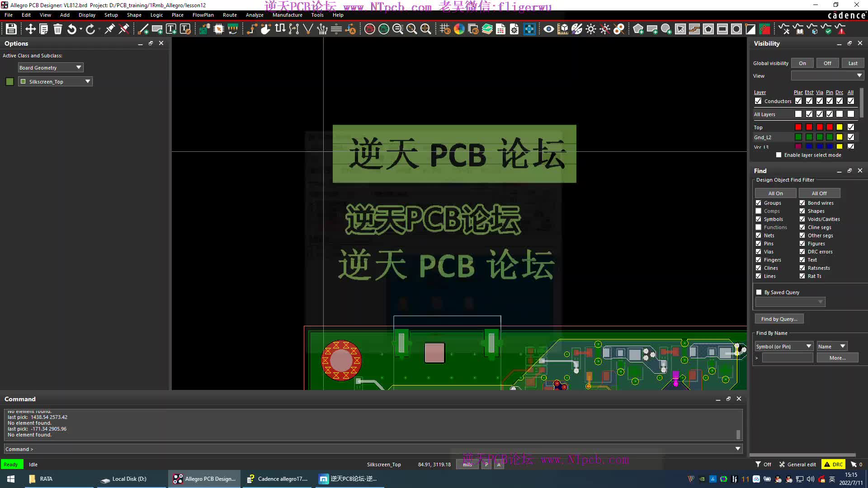Click the Copy tool icon

(x=44, y=29)
